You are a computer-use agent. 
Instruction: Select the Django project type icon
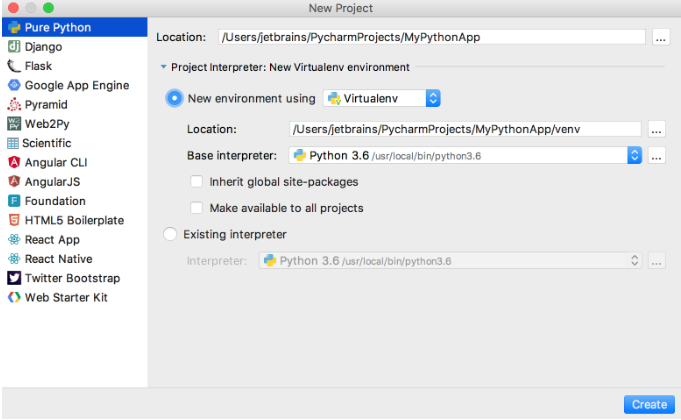click(x=14, y=46)
